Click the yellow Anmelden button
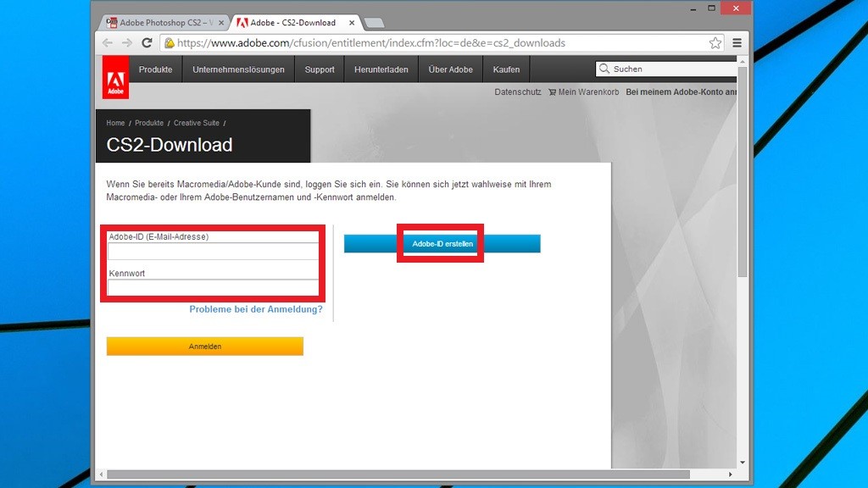Image resolution: width=868 pixels, height=488 pixels. tap(205, 347)
